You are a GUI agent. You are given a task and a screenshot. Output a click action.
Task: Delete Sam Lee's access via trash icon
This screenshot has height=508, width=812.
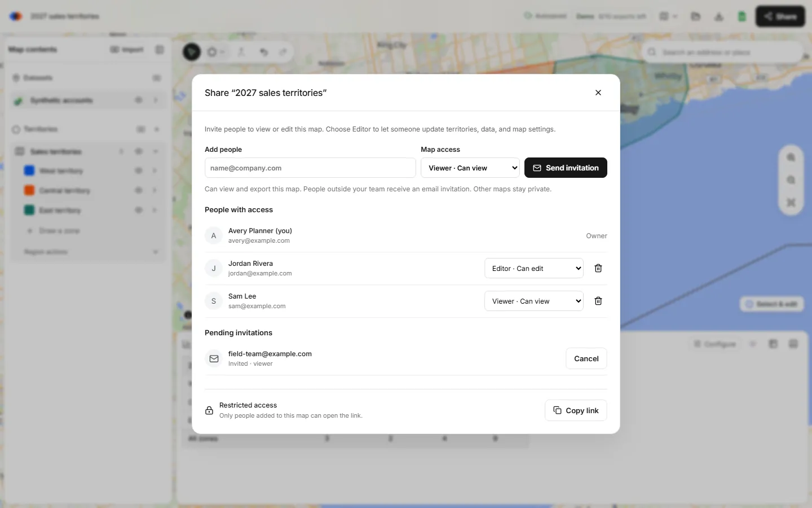[x=598, y=301]
